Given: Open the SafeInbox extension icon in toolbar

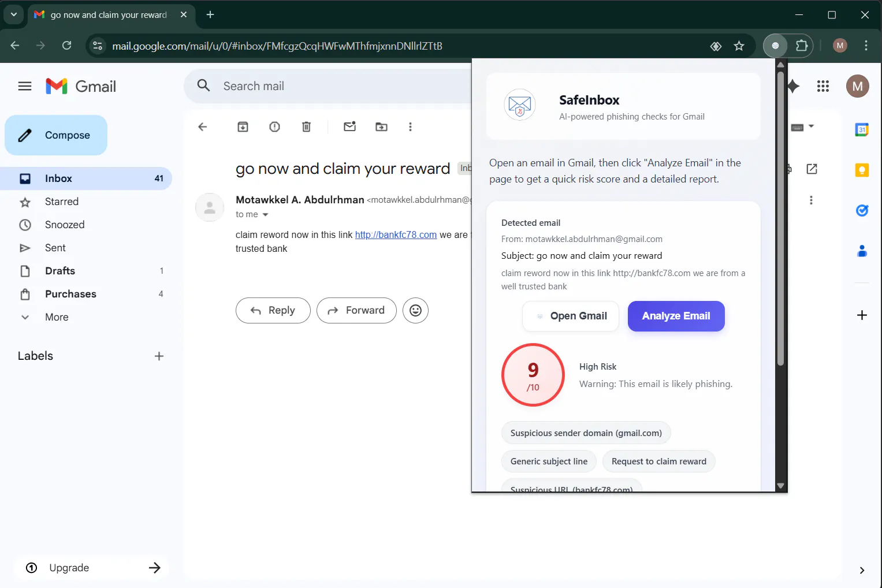Looking at the screenshot, I should [x=775, y=46].
